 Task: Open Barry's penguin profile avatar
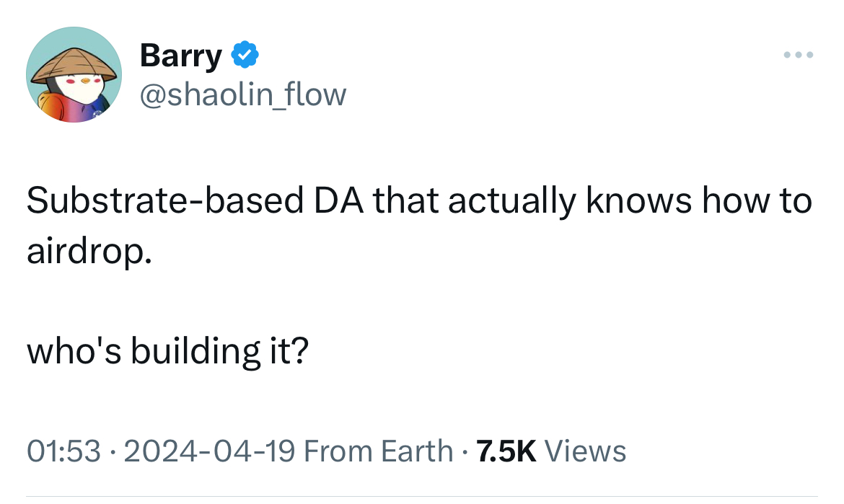click(x=74, y=74)
